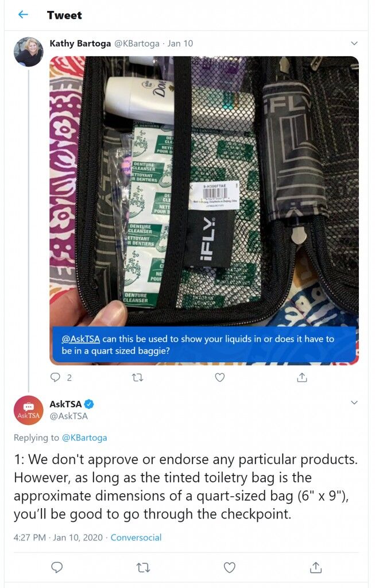Expand options menu on AskTSA tweet
Image resolution: width=375 pixels, height=588 pixels.
coord(354,403)
